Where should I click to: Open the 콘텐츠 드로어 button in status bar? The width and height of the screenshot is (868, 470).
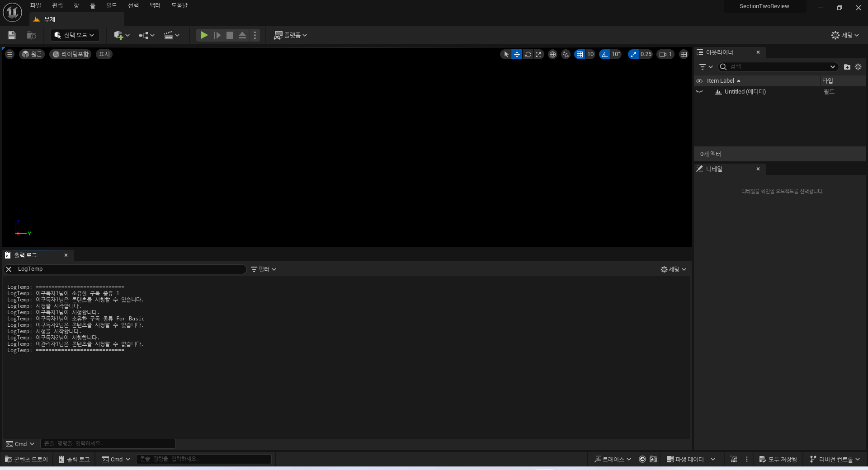tap(26, 459)
